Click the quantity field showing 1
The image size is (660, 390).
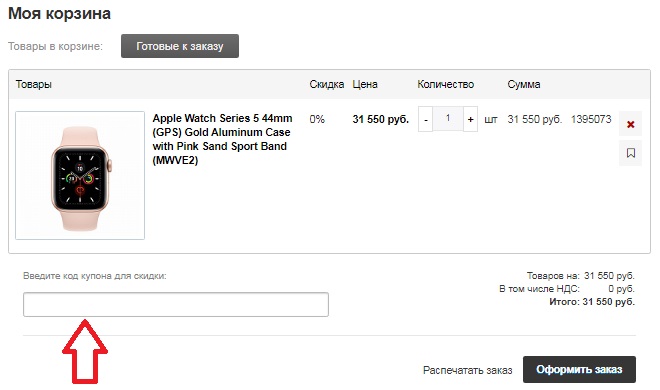click(x=448, y=119)
